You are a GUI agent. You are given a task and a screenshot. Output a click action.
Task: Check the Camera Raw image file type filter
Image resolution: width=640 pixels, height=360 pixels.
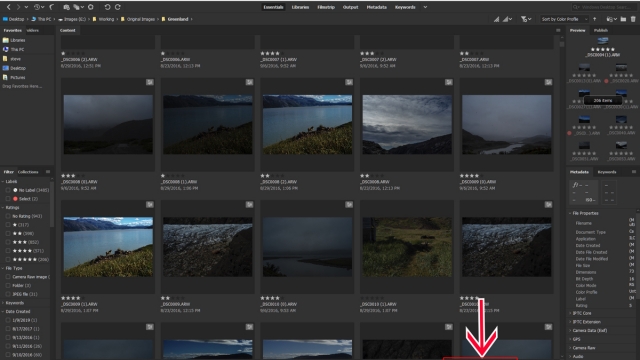[x=8, y=277]
